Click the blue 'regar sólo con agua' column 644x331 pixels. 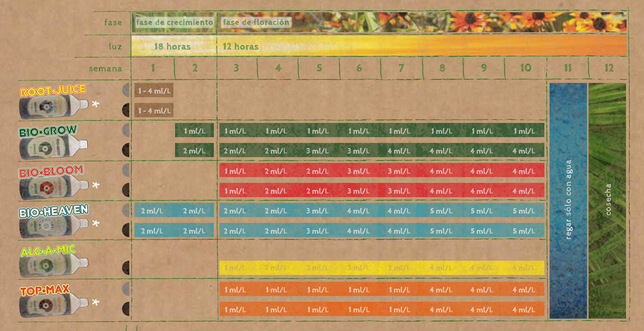coord(568,200)
